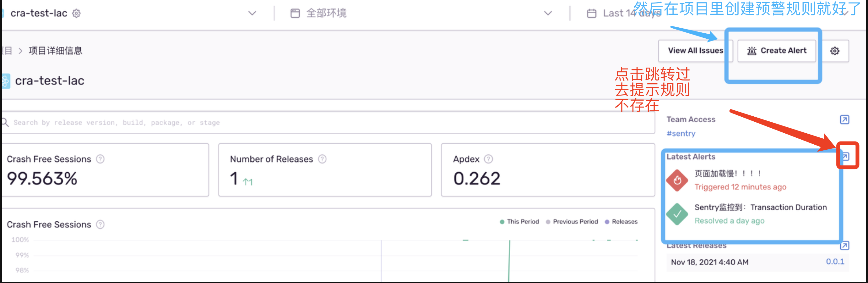Open release version 0.0.1 link
Viewport: 868px width, 283px height.
(835, 262)
